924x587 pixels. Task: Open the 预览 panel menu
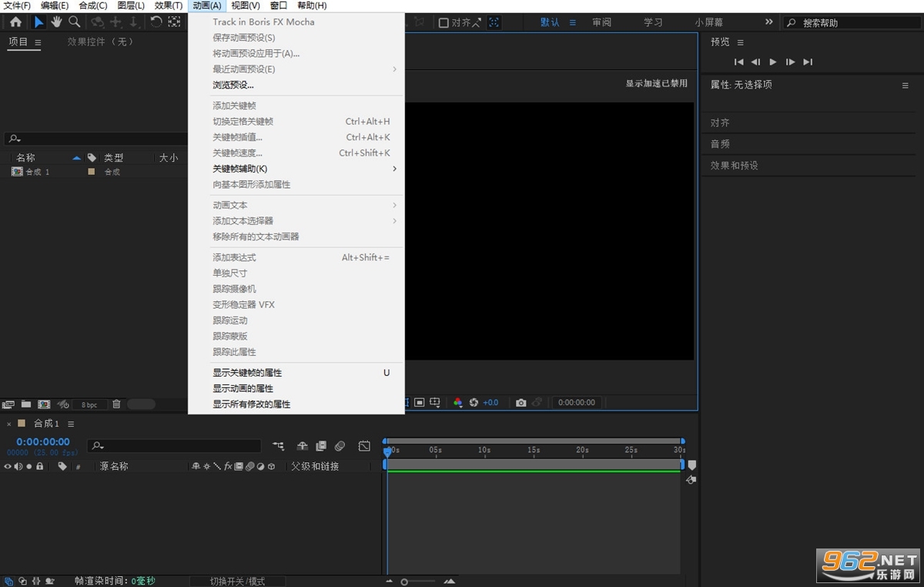741,42
